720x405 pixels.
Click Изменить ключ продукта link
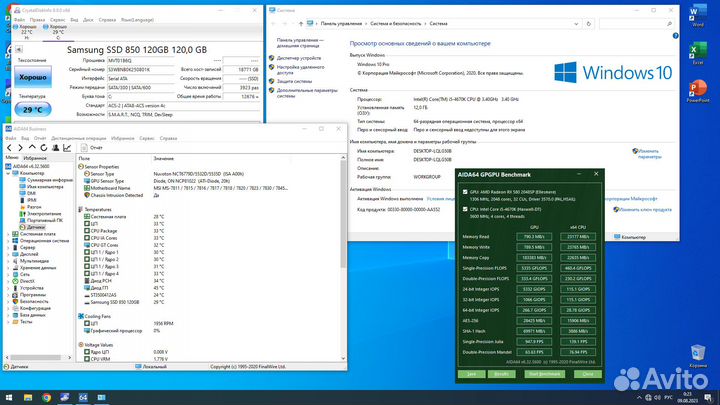pos(645,209)
